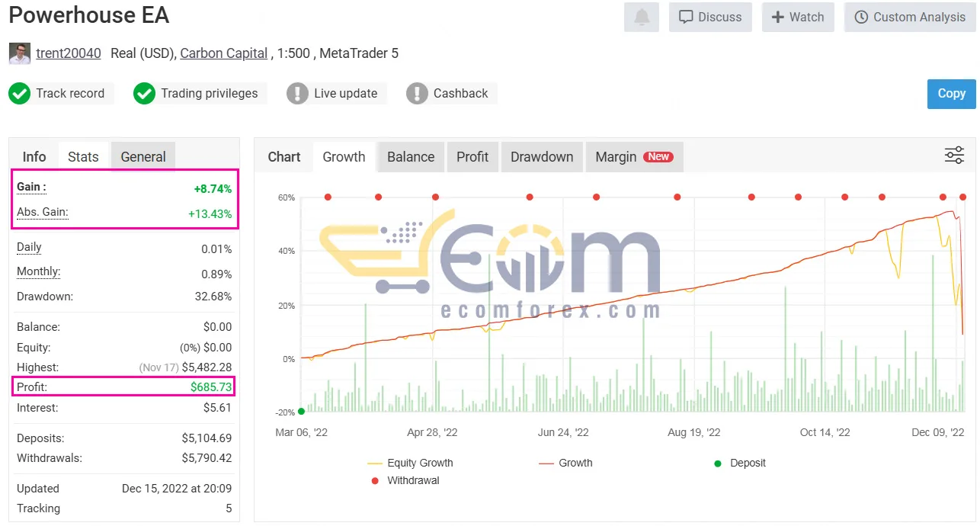
Task: Click the green deposit dot on chart
Action: tap(302, 411)
